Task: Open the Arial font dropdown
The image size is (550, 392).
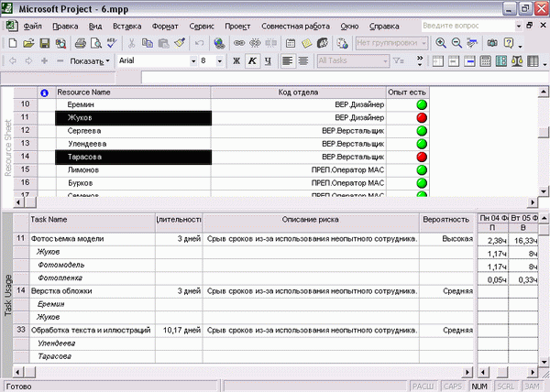Action: coord(193,61)
